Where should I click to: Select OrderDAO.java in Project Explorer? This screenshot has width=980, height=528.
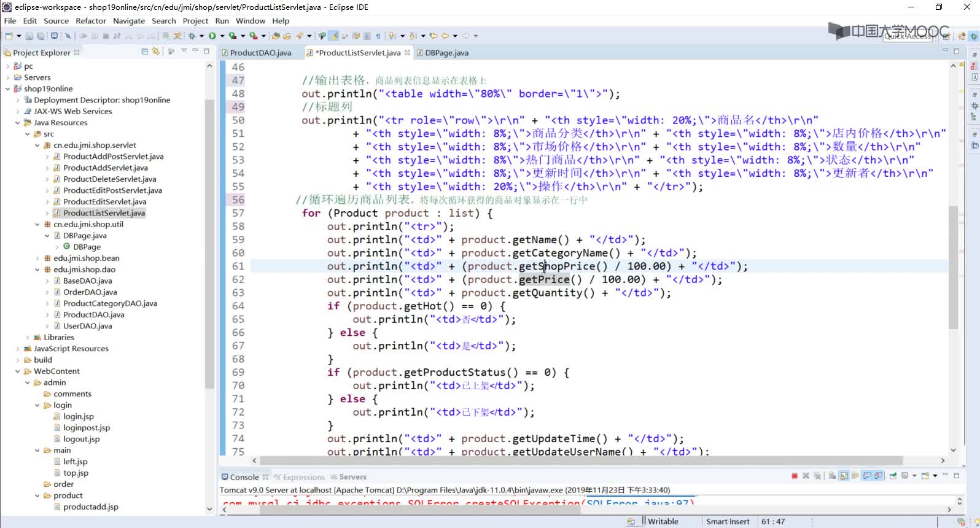(x=90, y=292)
